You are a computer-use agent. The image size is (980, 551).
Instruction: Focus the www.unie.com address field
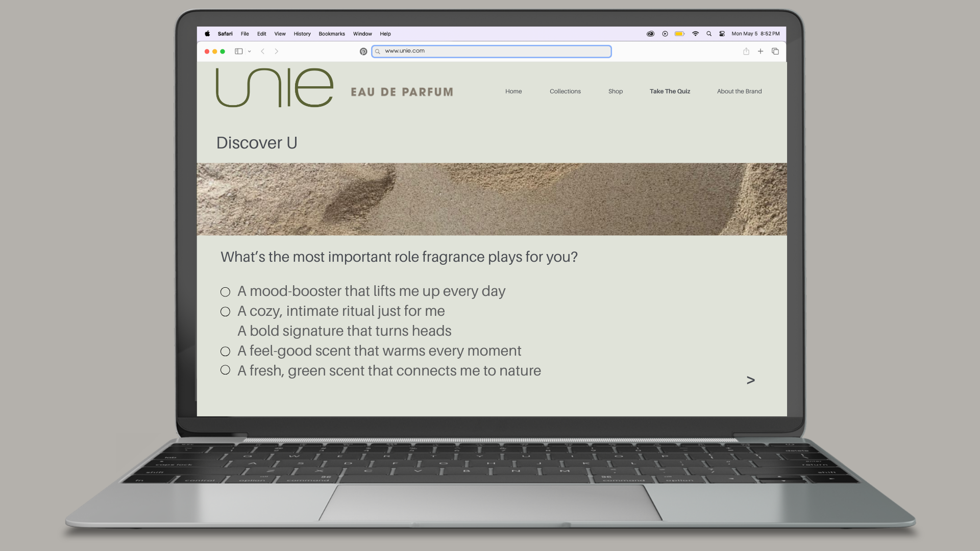492,52
